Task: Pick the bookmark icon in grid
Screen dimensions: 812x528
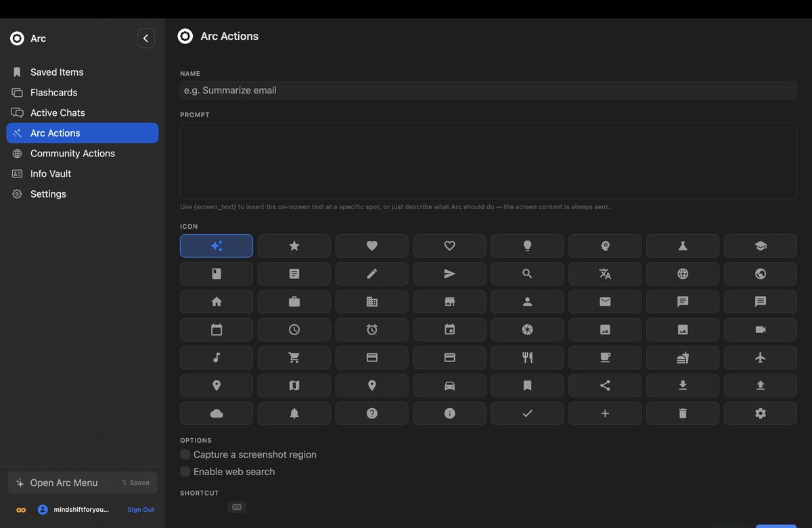Action: [527, 385]
